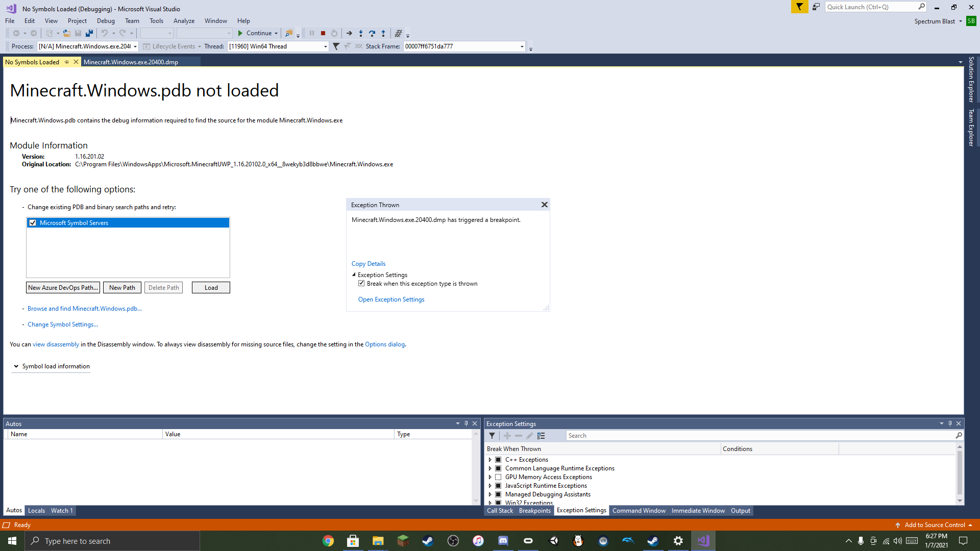
Task: Click the Step Out arrow icon
Action: (x=383, y=33)
